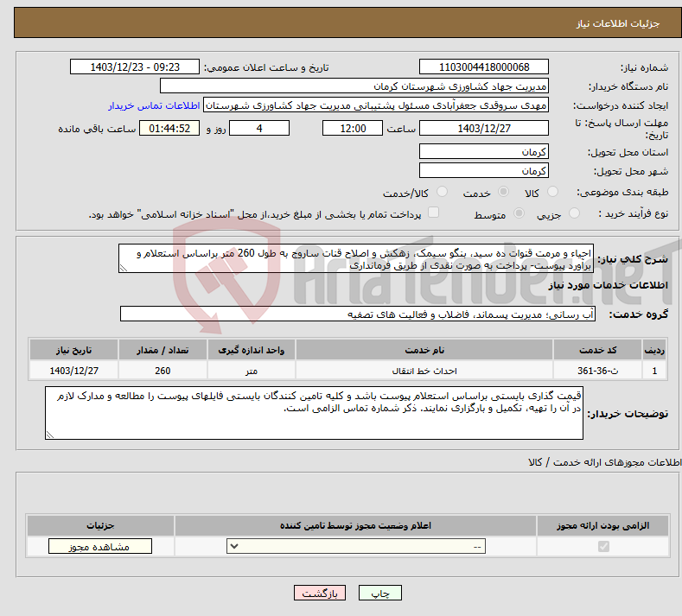Select the کالا/خدمت radio button
This screenshot has width=682, height=616.
tap(442, 192)
